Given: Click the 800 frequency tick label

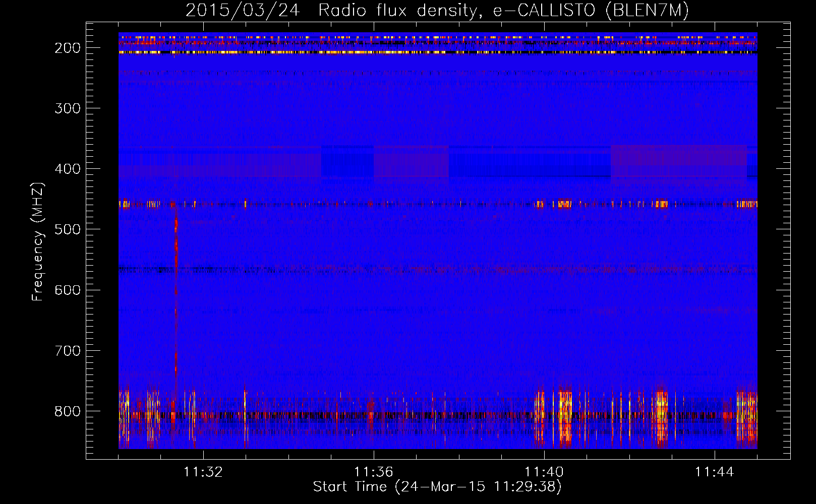Looking at the screenshot, I should coord(68,411).
